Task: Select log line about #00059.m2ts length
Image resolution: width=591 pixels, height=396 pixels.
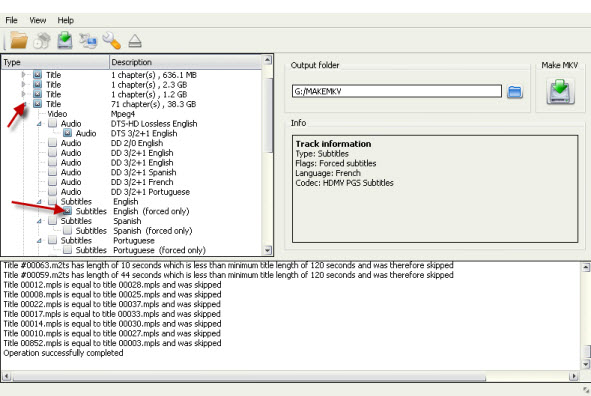Action: pyautogui.click(x=228, y=275)
